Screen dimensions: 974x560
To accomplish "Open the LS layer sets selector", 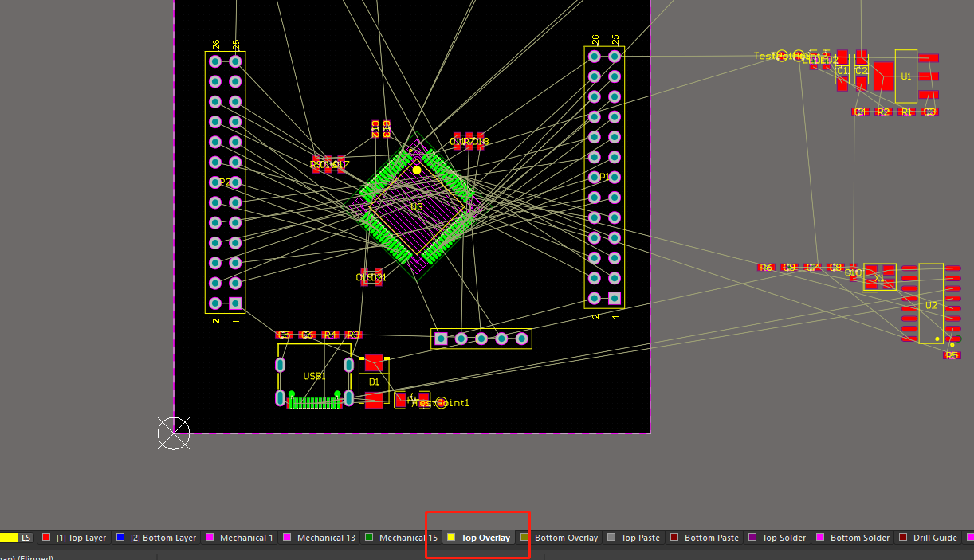I will click(24, 538).
